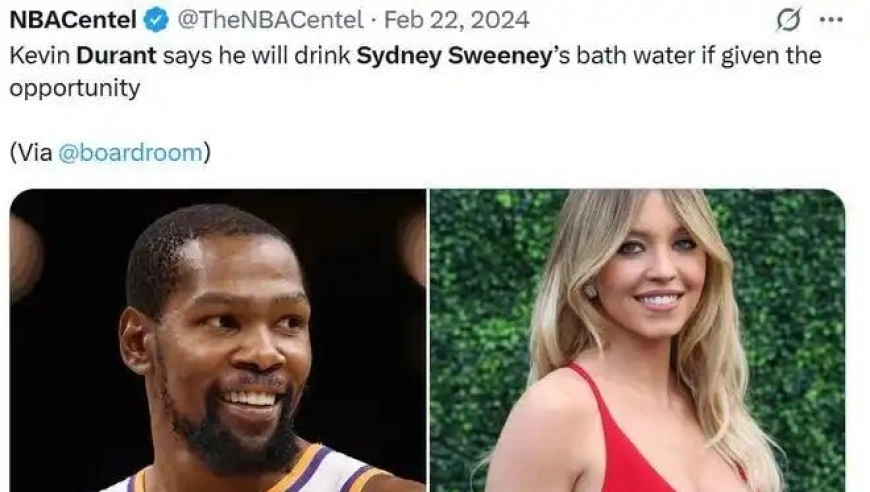Open the Feb 22, 2024 timestamp link

point(457,20)
